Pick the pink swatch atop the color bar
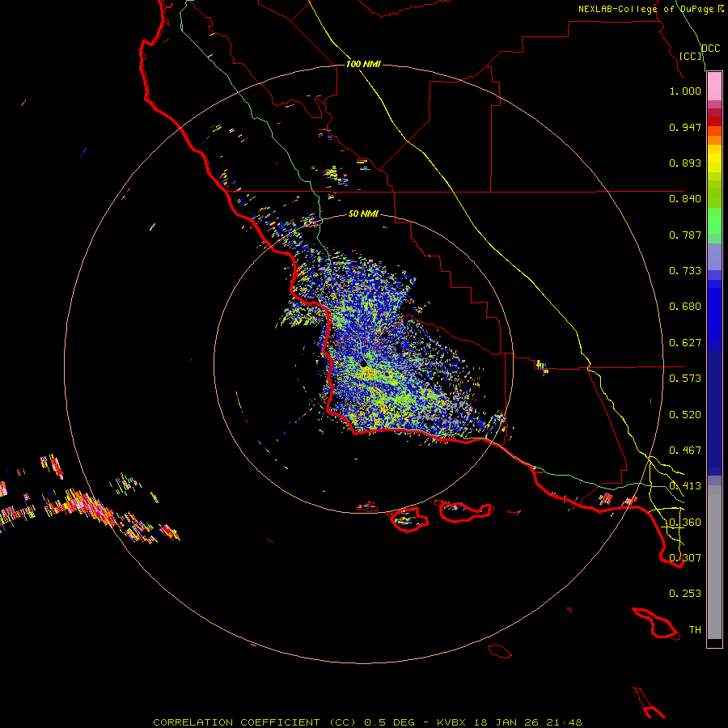 point(714,87)
